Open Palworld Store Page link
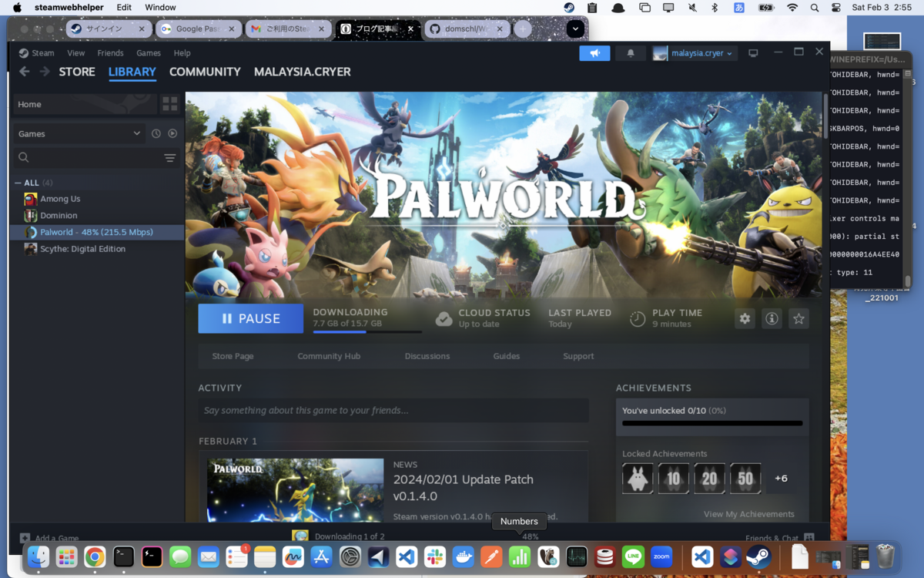 [233, 356]
